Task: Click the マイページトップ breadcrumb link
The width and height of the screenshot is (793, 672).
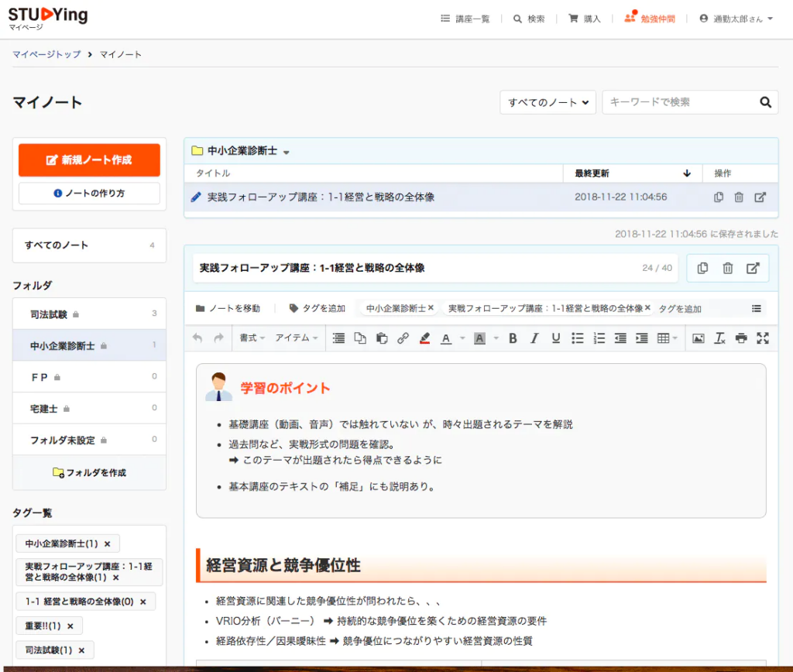Action: pyautogui.click(x=47, y=54)
